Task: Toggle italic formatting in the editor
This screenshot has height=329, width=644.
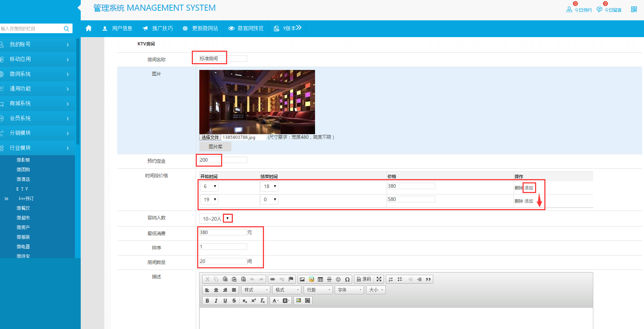Action: (216, 301)
